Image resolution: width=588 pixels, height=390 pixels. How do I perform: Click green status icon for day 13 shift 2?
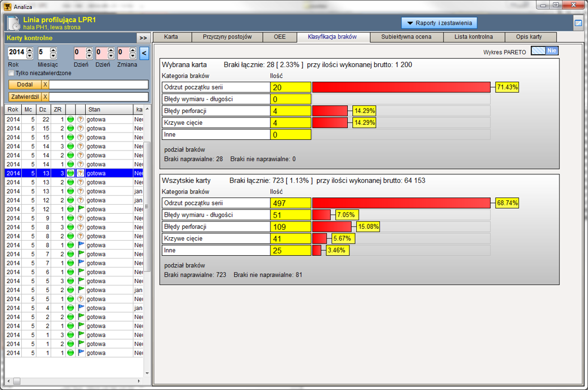[71, 182]
